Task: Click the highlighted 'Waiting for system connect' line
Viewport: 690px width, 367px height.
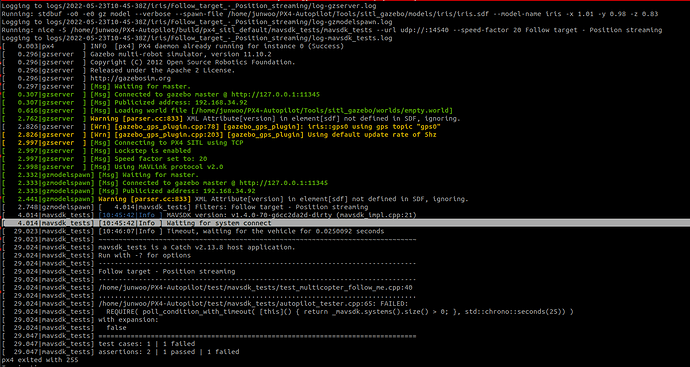Action: click(345, 223)
